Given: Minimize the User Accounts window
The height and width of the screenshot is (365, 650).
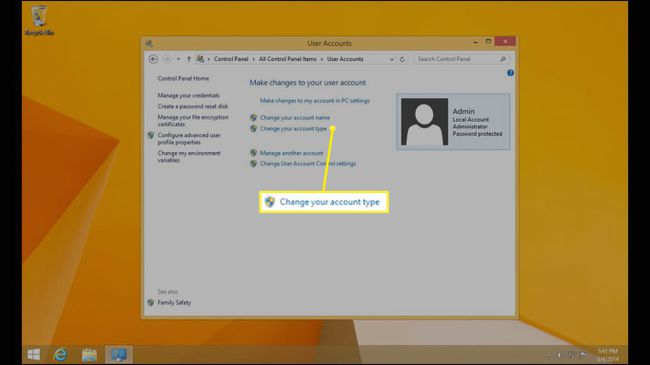Looking at the screenshot, I should click(475, 42).
